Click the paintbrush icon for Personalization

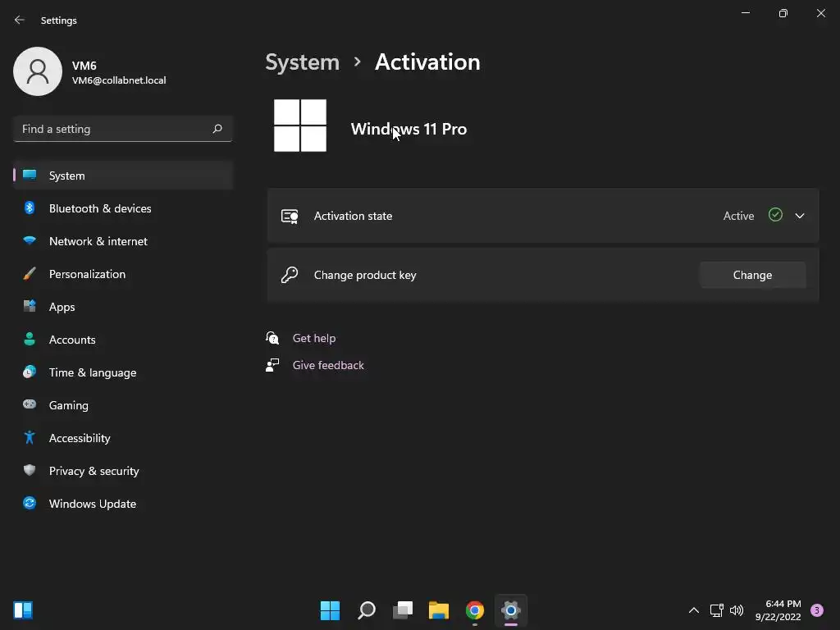click(30, 273)
